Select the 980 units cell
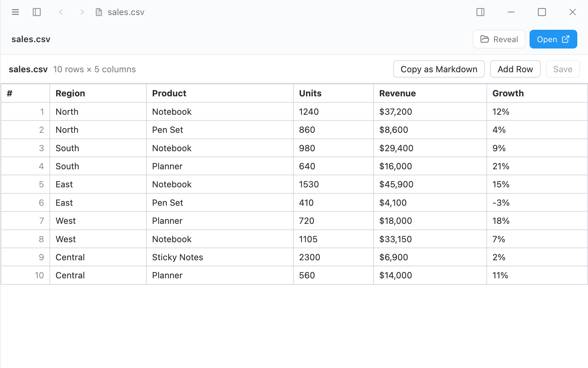The image size is (588, 368). (333, 148)
